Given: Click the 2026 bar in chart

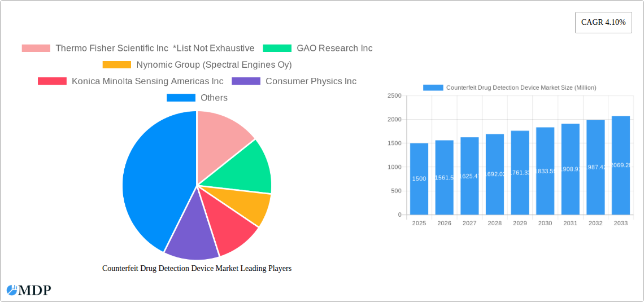Looking at the screenshot, I should 445,177.
